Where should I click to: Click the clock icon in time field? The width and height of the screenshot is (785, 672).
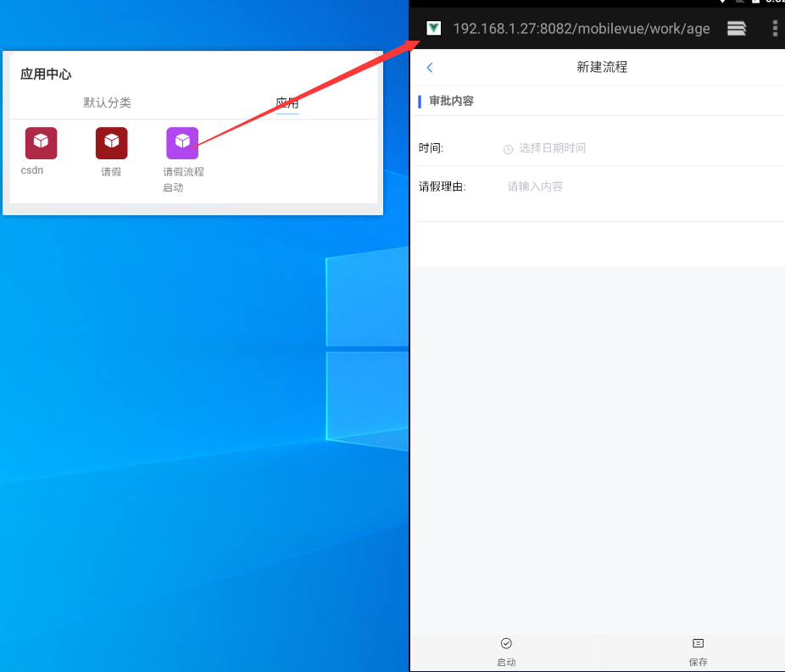508,149
